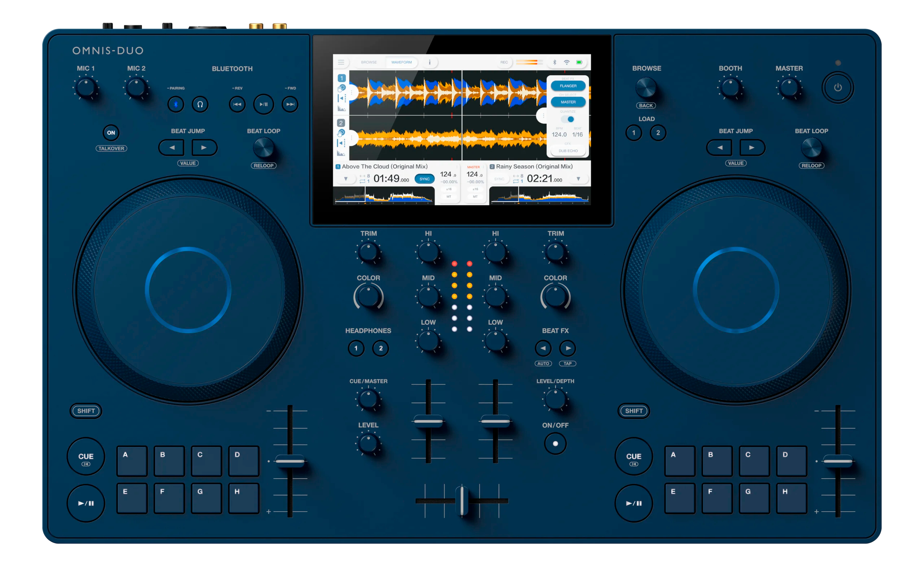Tap the Wi-Fi status icon on the screen

pyautogui.click(x=567, y=62)
